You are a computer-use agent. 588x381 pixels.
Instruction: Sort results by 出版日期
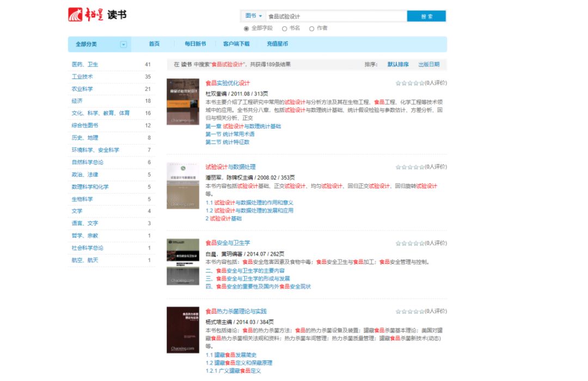pyautogui.click(x=428, y=64)
